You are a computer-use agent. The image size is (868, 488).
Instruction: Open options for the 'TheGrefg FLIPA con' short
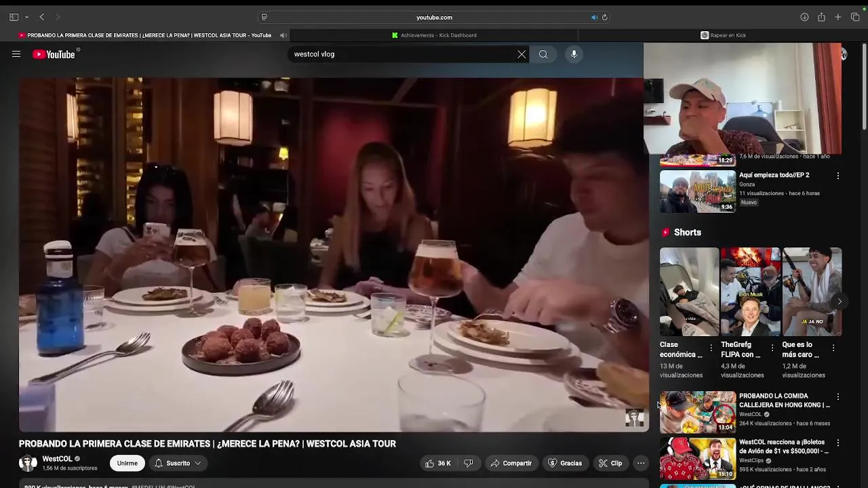pos(772,348)
